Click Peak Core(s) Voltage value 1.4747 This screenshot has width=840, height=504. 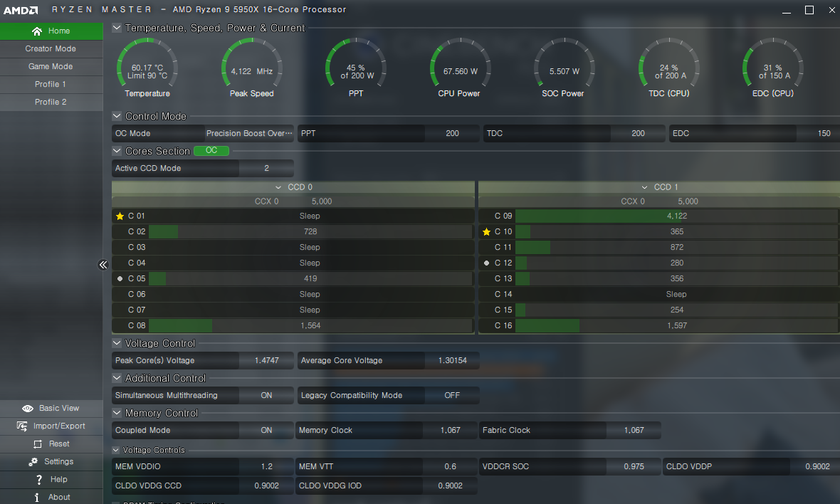(266, 360)
